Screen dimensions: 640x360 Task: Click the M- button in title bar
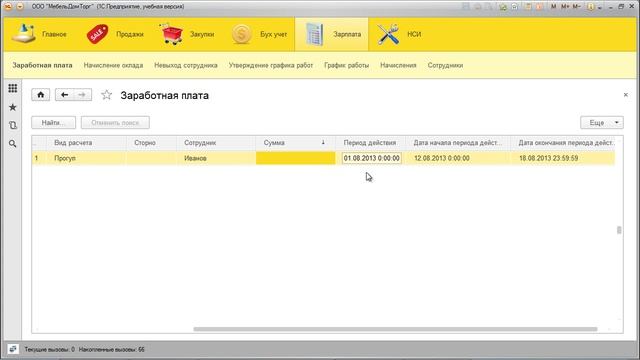tap(576, 7)
